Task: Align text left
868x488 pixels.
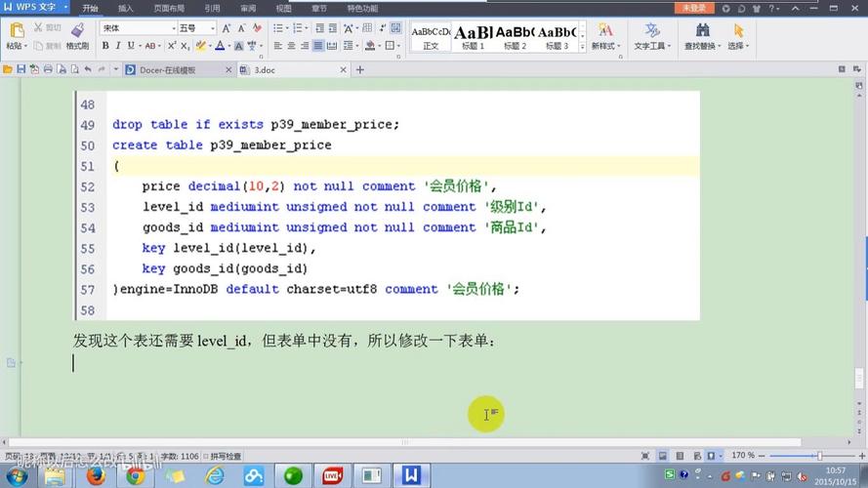Action: (278, 46)
